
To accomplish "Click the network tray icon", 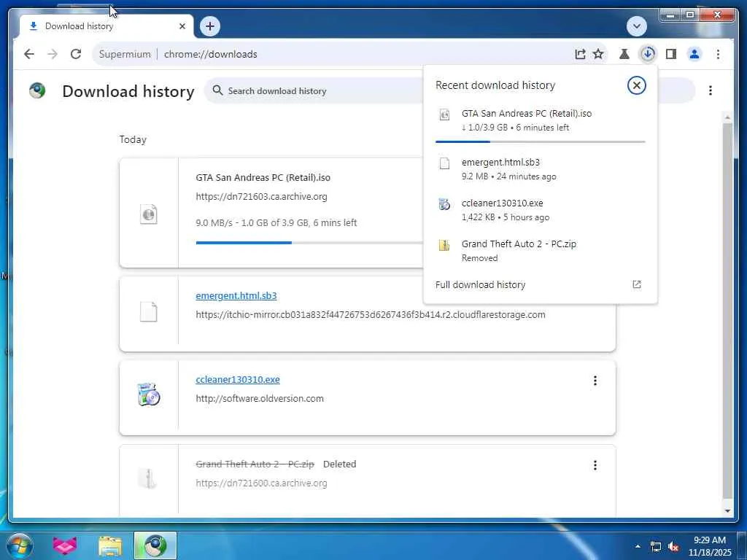I will pos(656,547).
